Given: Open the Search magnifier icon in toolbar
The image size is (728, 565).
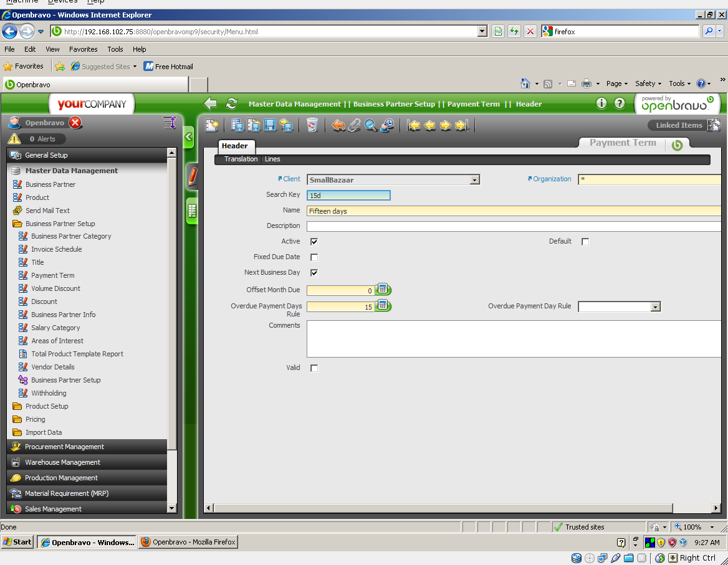Looking at the screenshot, I should (x=371, y=125).
